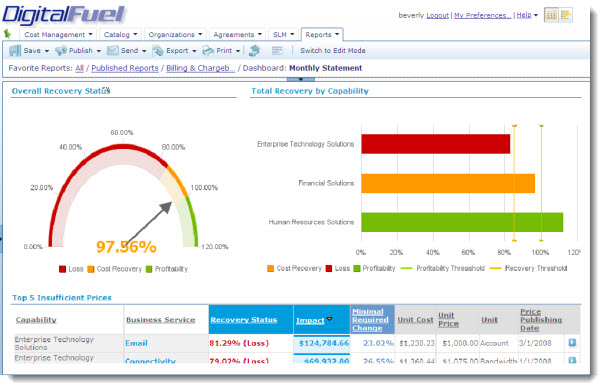Click the Print printer icon
The width and height of the screenshot is (605, 390).
point(208,51)
